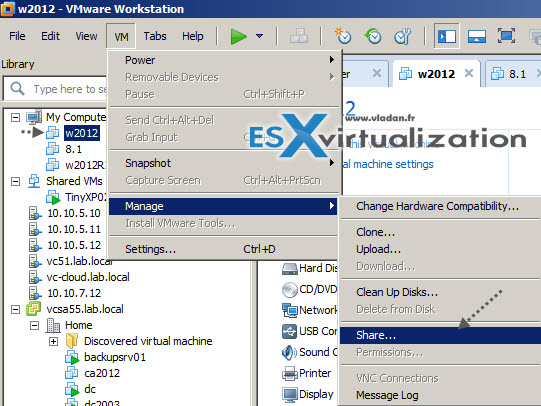Enter full screen mode icon

[x=506, y=36]
